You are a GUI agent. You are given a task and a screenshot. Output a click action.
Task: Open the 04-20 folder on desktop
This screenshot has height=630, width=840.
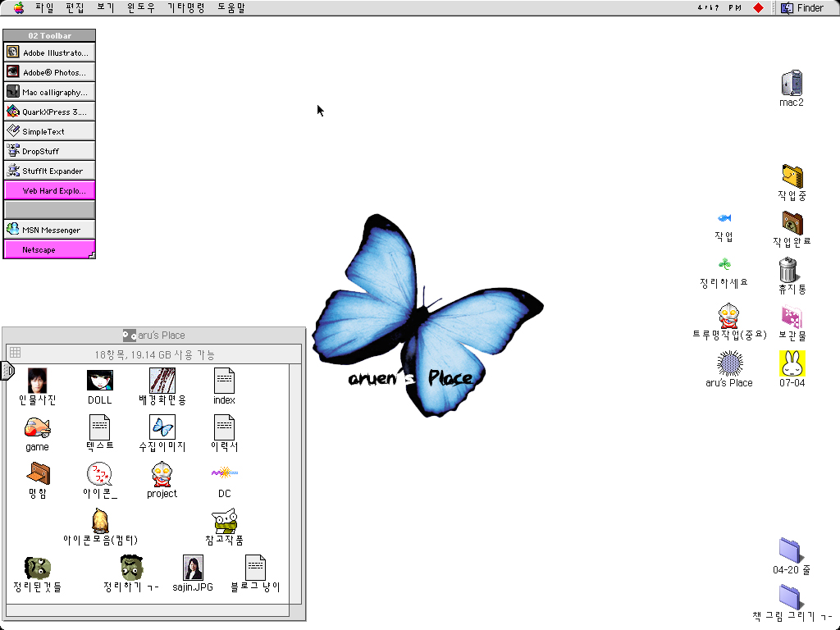coord(791,550)
